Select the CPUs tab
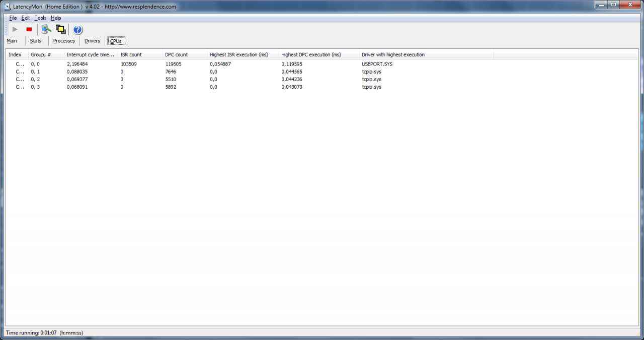The image size is (644, 340). click(116, 41)
